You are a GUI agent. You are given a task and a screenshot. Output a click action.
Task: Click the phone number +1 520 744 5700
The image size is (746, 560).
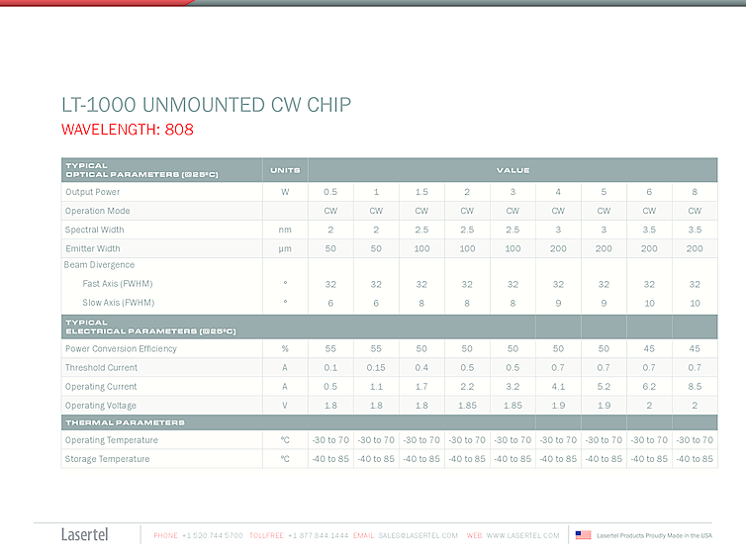pos(212,535)
